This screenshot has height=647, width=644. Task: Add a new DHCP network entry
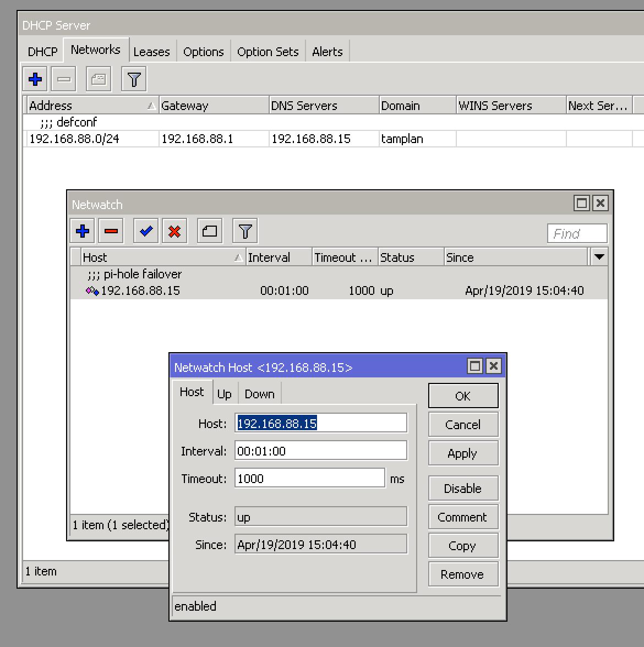pyautogui.click(x=35, y=79)
